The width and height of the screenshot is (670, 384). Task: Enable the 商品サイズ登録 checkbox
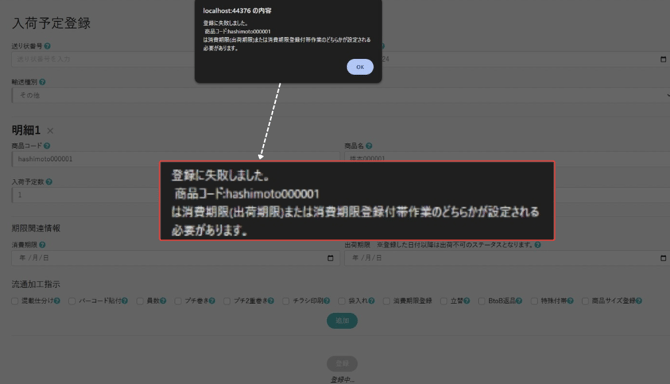point(585,301)
